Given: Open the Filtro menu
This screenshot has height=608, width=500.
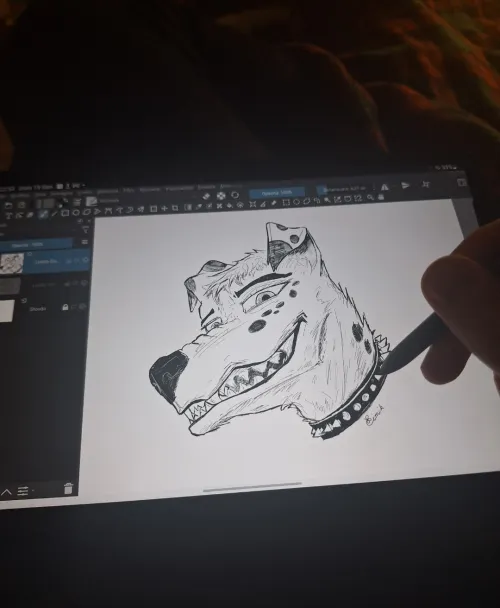Looking at the screenshot, I should pos(129,190).
